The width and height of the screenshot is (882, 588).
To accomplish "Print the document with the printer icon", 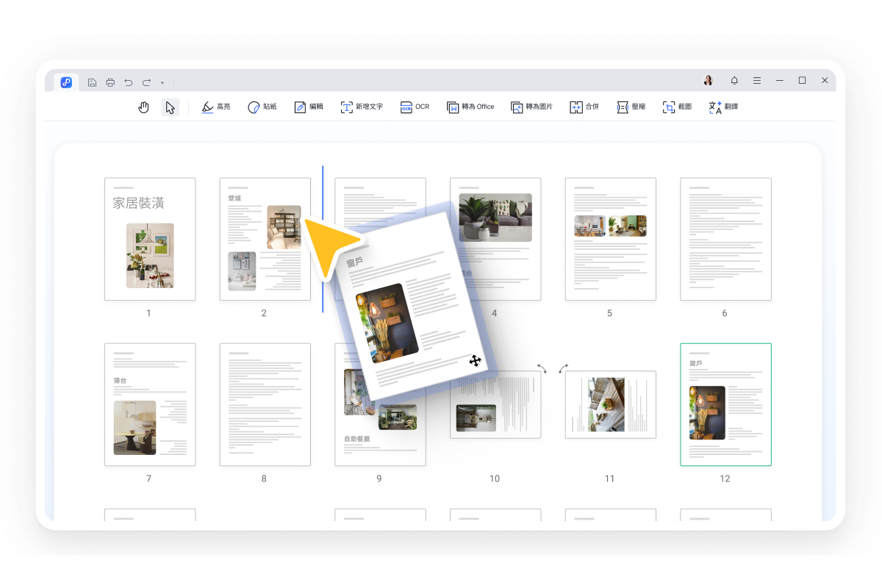I will point(110,82).
